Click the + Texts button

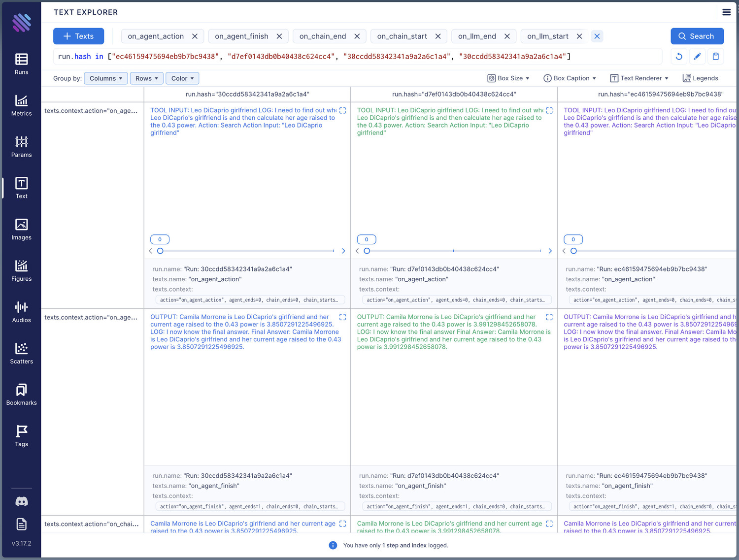[78, 36]
